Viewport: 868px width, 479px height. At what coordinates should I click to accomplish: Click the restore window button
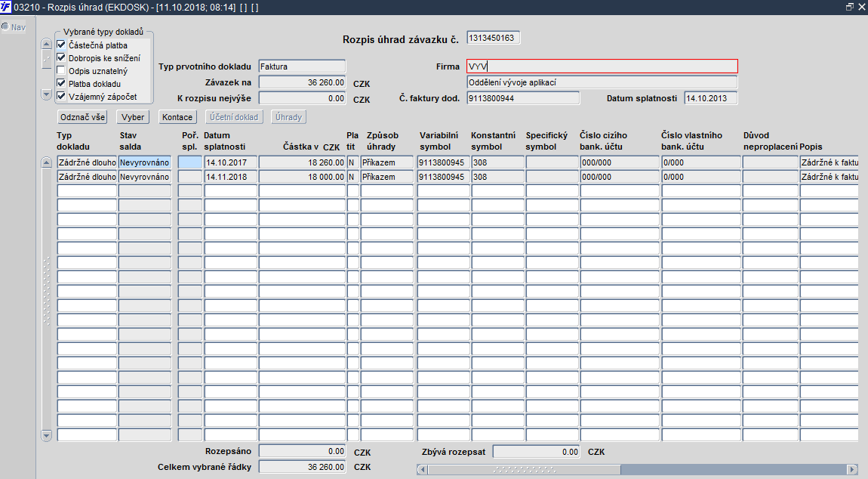850,7
